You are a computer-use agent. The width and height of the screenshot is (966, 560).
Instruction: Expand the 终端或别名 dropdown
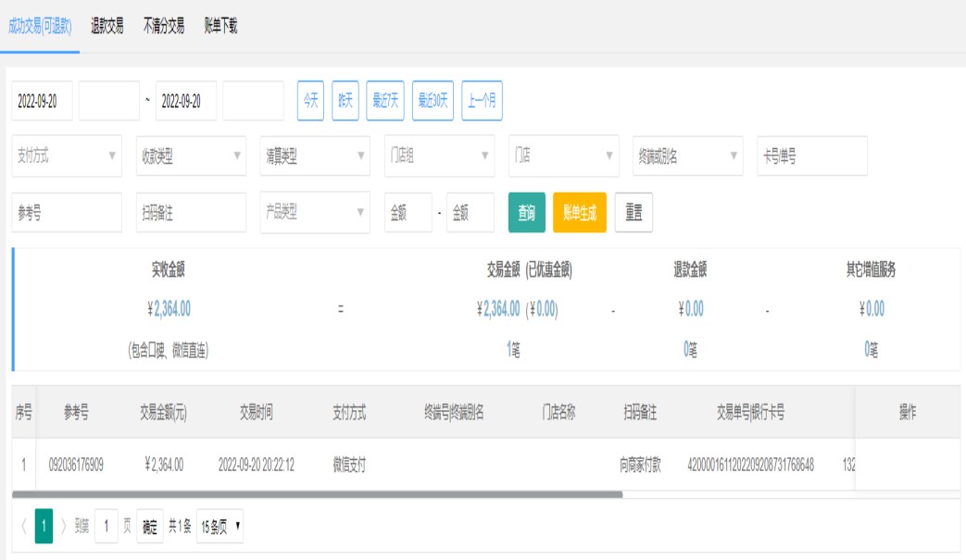click(x=687, y=156)
